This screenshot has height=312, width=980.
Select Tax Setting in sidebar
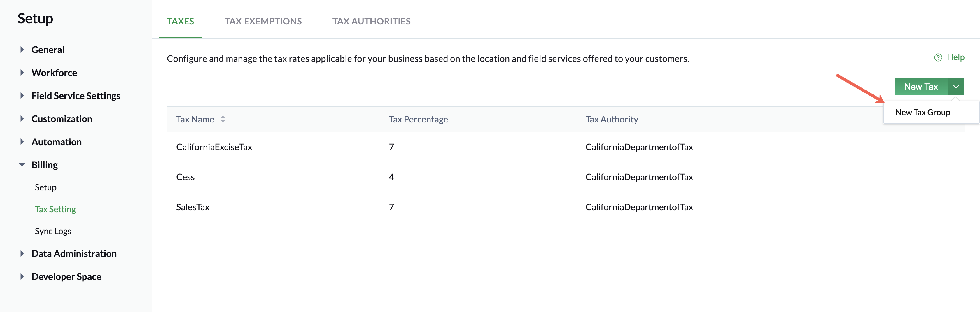(55, 209)
